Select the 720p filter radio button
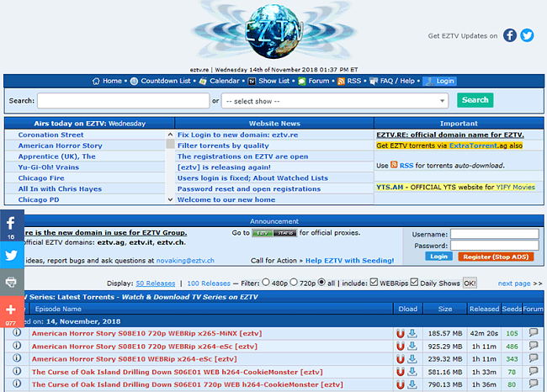This screenshot has height=392, width=547. pos(294,282)
